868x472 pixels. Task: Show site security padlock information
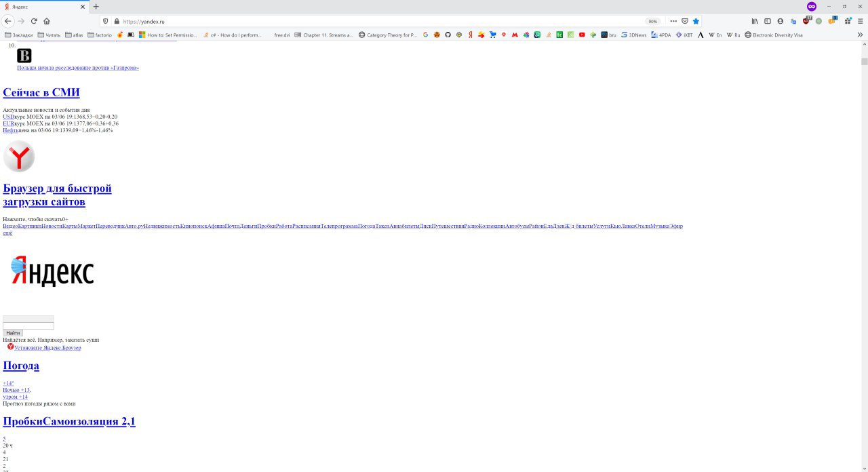pyautogui.click(x=117, y=21)
